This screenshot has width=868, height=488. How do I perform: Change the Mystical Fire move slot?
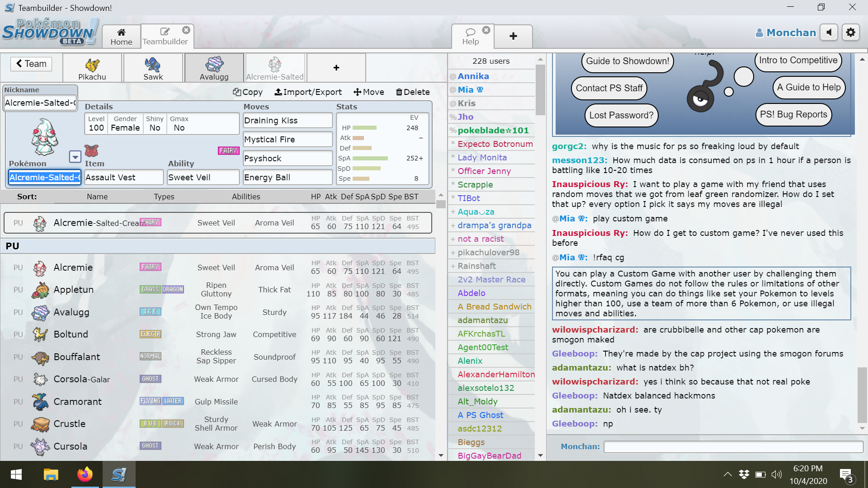[288, 140]
